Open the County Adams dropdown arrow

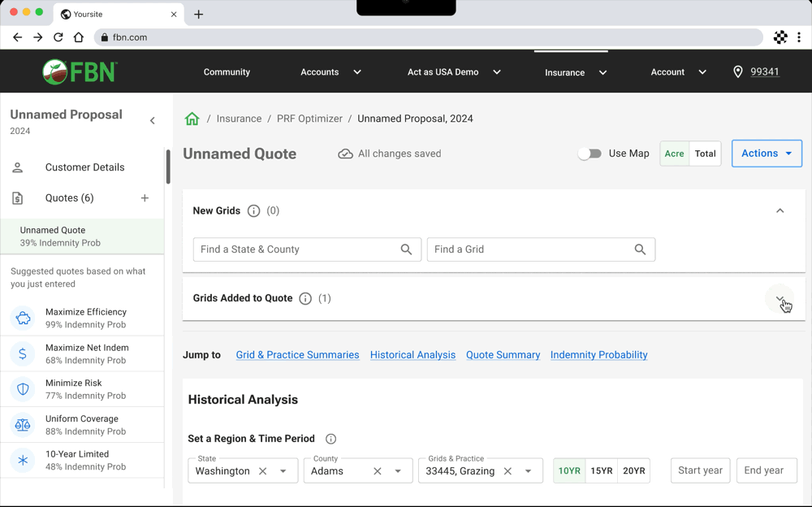398,471
